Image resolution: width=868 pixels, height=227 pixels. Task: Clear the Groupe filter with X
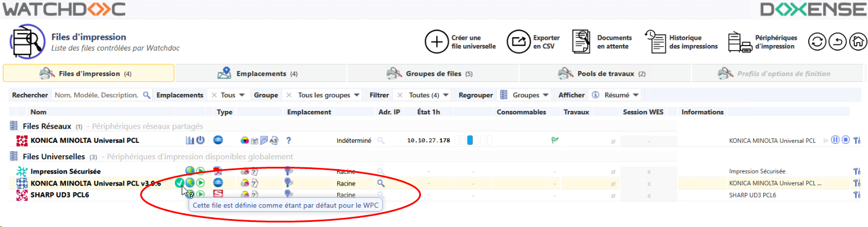[289, 95]
